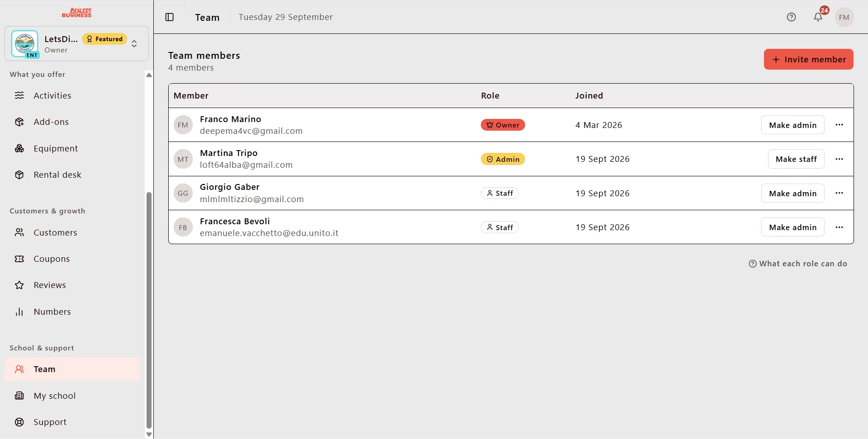868x439 pixels.
Task: Open more options for Martina Tripo
Action: coord(840,159)
